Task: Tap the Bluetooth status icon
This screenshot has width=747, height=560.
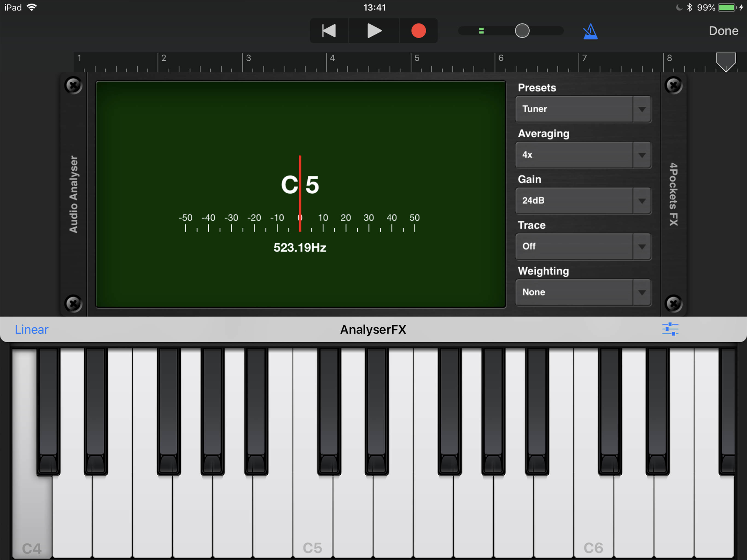Action: 689,7
